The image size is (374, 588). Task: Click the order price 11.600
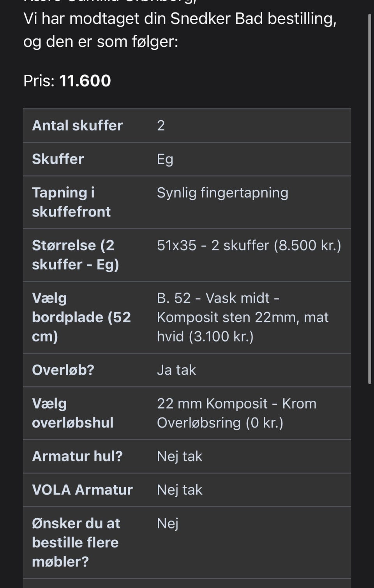85,81
